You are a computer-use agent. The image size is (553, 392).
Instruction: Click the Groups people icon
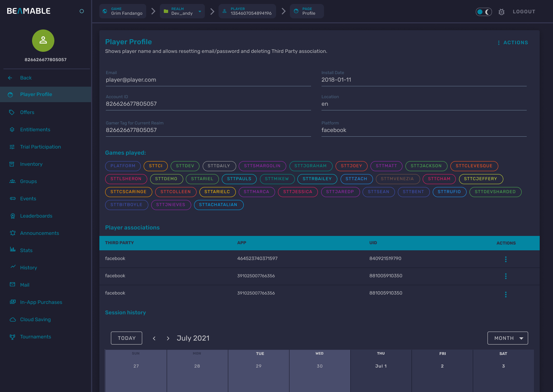tap(12, 181)
